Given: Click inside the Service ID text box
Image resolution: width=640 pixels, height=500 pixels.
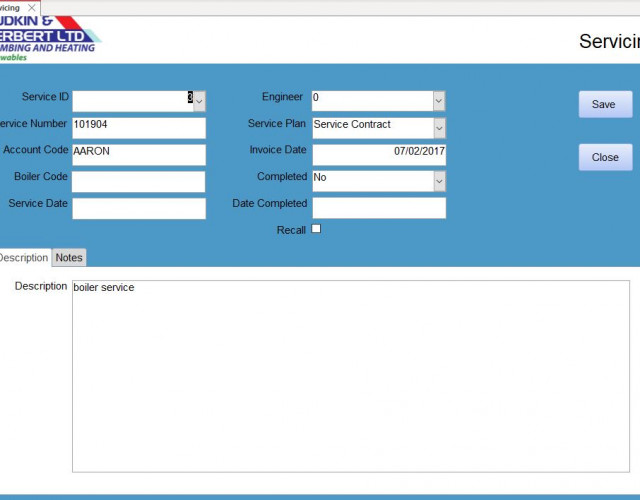Looking at the screenshot, I should [x=130, y=101].
